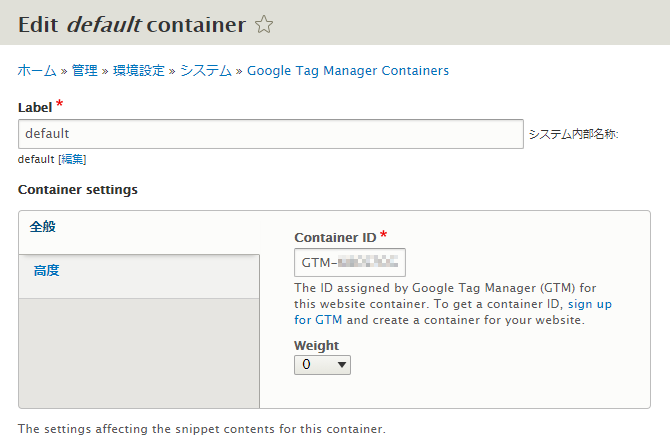Open Google Tag Manager Containers breadcrumb
This screenshot has width=670, height=448.
tap(348, 71)
